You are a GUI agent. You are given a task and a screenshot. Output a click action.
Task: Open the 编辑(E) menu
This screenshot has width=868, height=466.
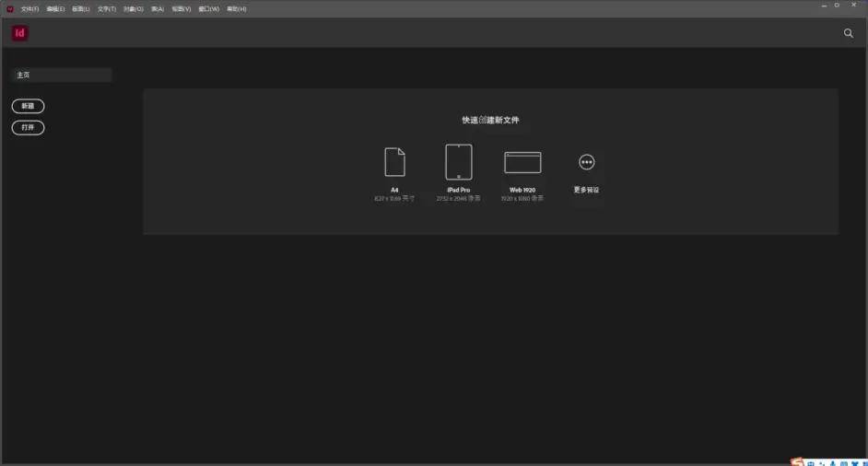pos(55,9)
